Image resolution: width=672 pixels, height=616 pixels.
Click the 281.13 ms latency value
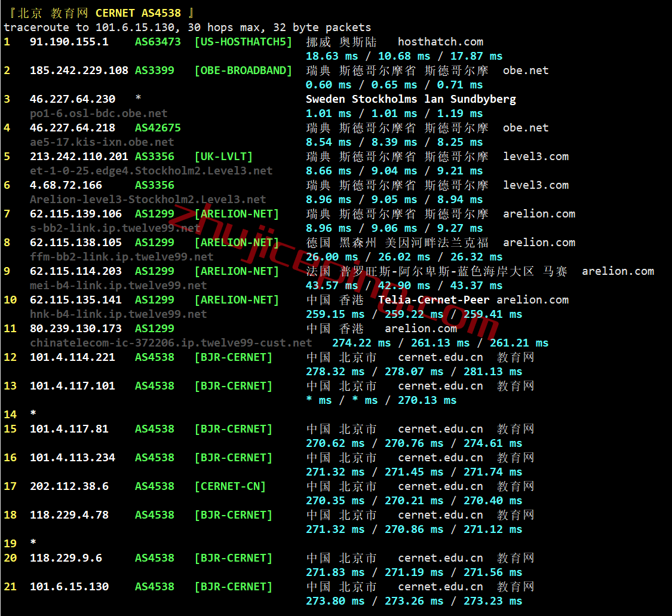pyautogui.click(x=493, y=372)
